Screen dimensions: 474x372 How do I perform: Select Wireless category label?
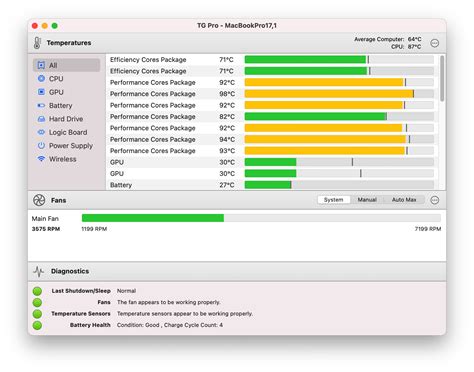(62, 159)
